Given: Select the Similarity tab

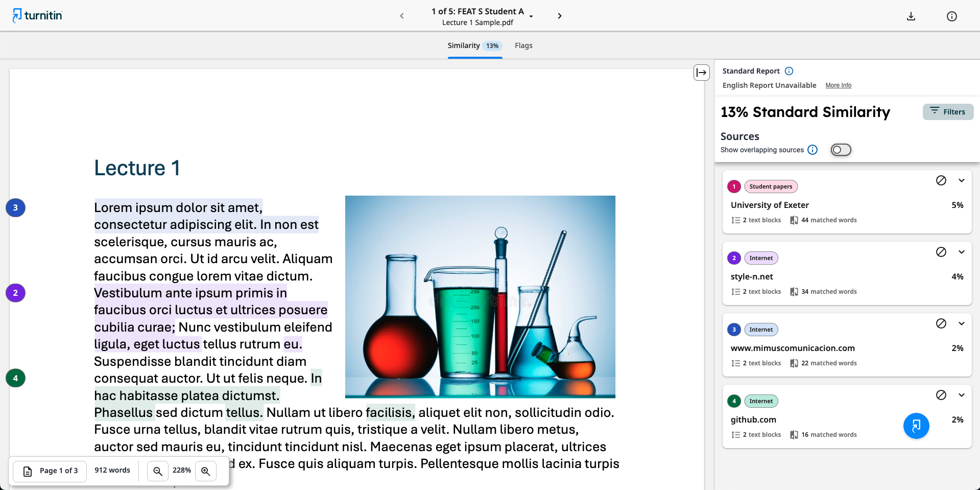Looking at the screenshot, I should [x=464, y=45].
